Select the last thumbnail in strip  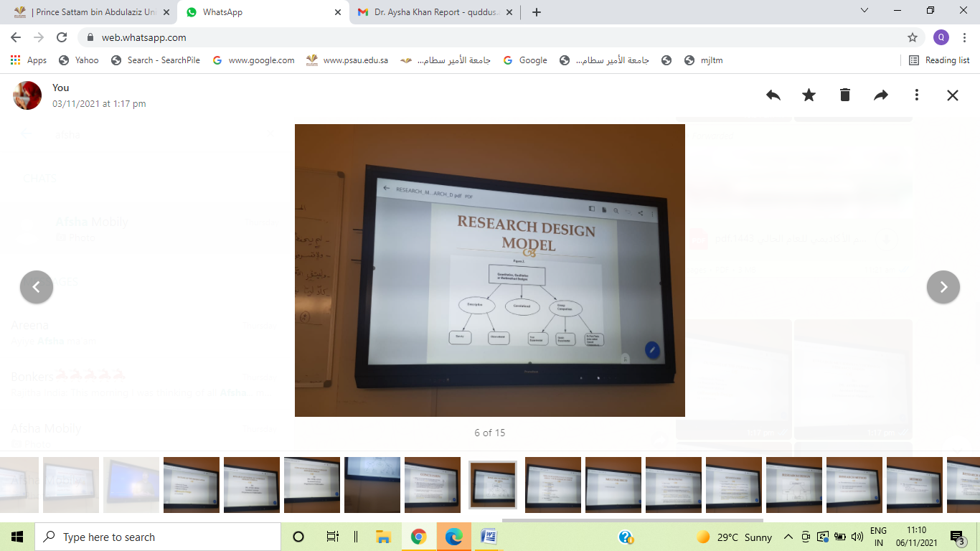[963, 485]
